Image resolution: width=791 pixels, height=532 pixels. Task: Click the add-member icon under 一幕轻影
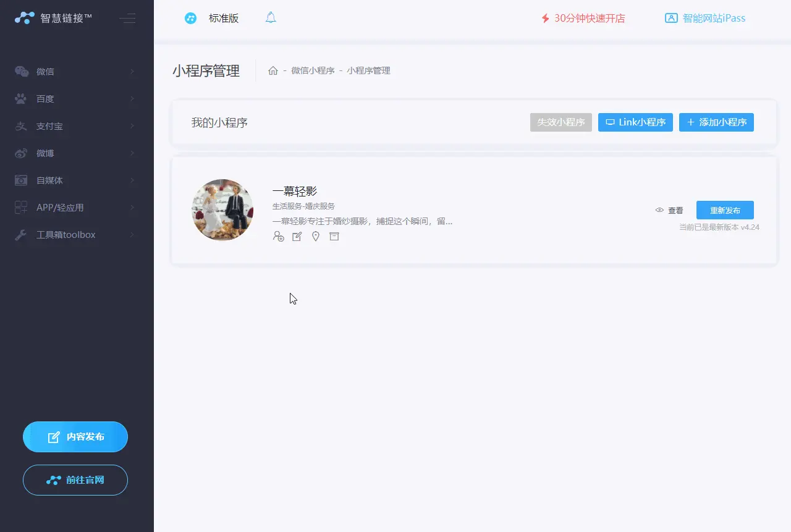pyautogui.click(x=279, y=236)
